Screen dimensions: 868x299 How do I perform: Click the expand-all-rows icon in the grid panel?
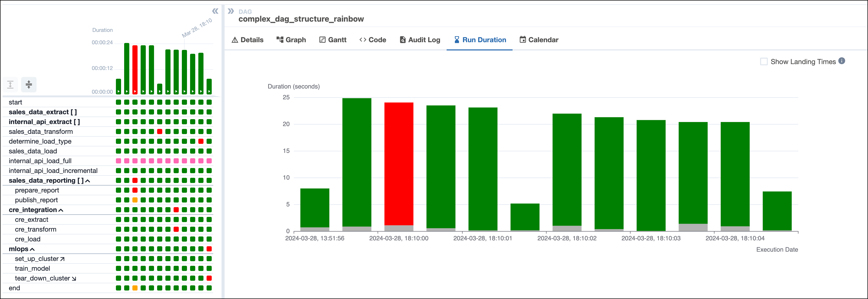11,84
